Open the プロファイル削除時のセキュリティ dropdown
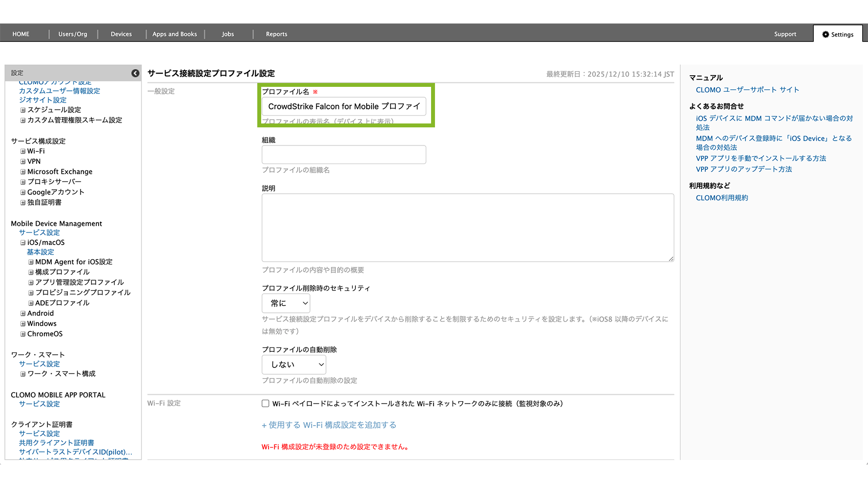Image resolution: width=868 pixels, height=488 pixels. pos(286,304)
